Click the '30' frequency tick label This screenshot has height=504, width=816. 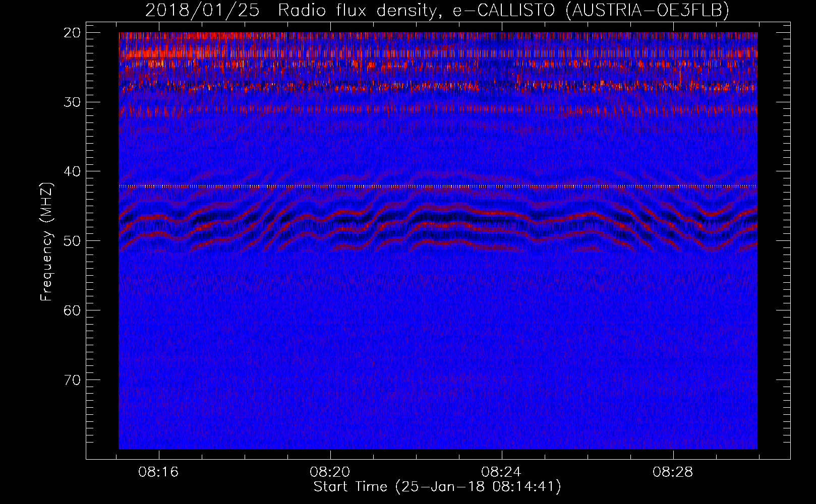pyautogui.click(x=73, y=102)
